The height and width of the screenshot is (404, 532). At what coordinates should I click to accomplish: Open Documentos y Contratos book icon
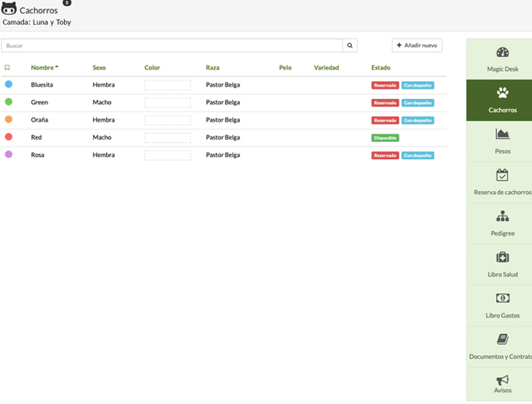[502, 339]
